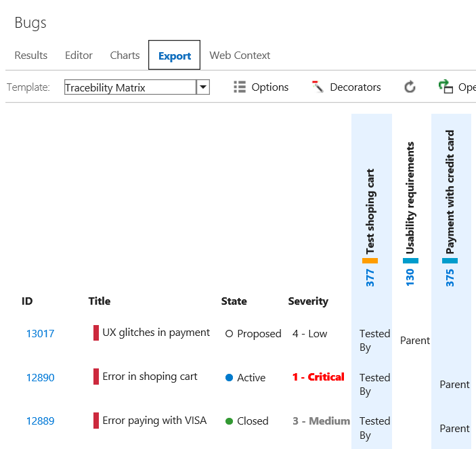The height and width of the screenshot is (449, 476).
Task: Click the Decorators brush icon
Action: point(318,87)
